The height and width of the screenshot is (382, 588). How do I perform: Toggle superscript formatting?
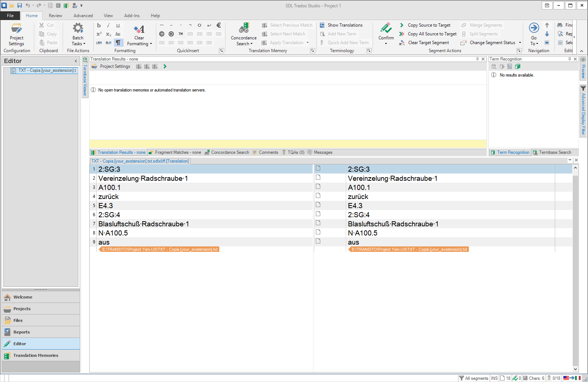tap(99, 34)
